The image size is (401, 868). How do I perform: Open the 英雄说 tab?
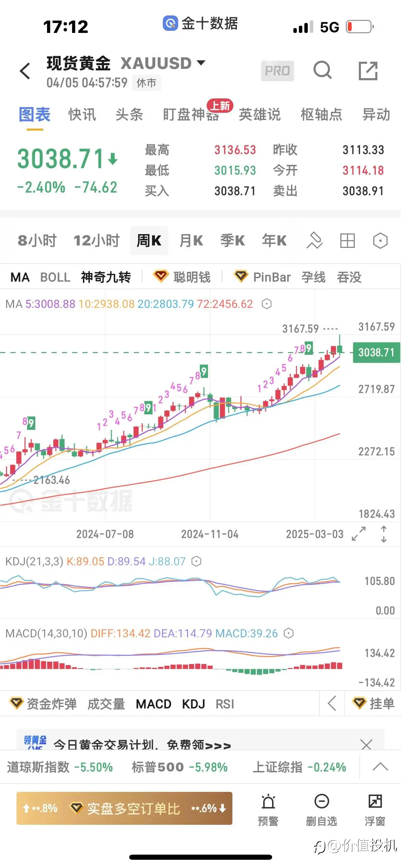click(x=260, y=114)
